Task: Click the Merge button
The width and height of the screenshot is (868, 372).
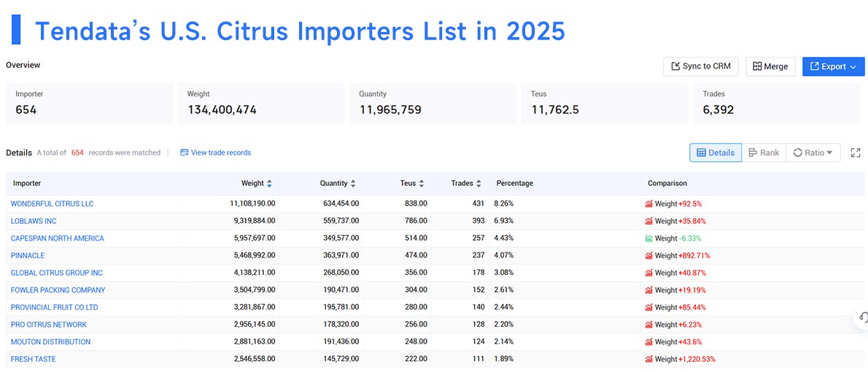Action: [x=770, y=66]
